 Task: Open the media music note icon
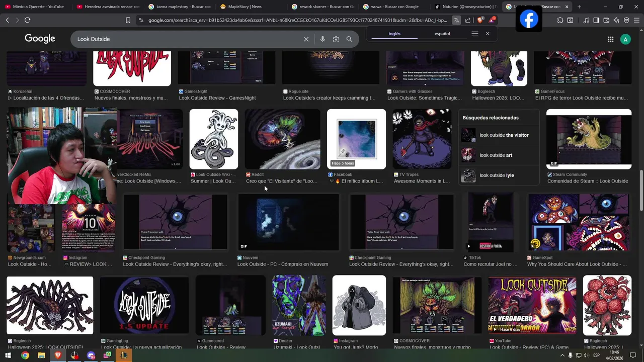[586, 20]
